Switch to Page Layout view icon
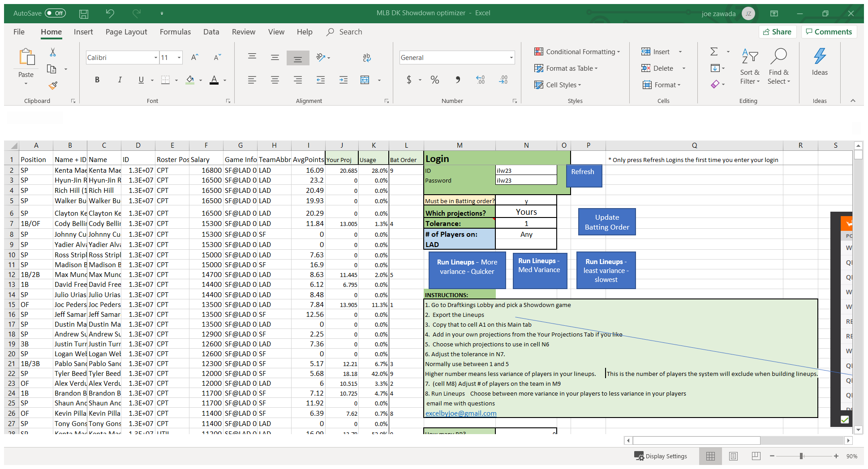 click(x=733, y=456)
